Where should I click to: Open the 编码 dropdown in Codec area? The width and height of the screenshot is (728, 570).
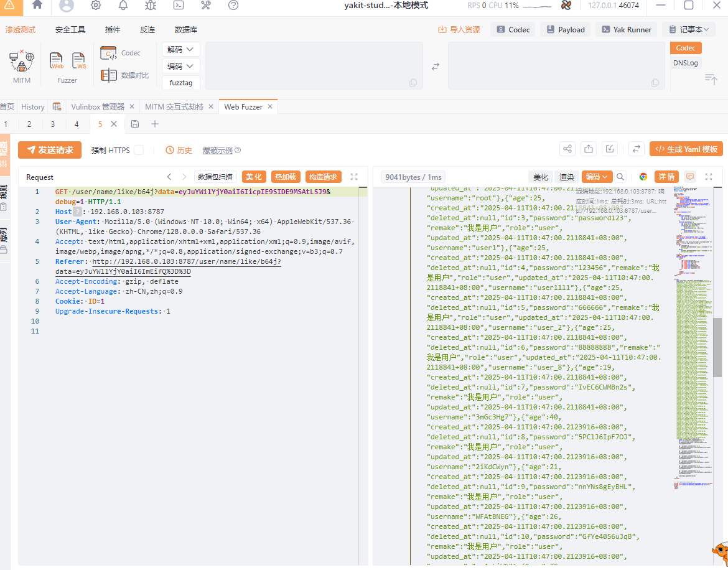click(x=181, y=66)
